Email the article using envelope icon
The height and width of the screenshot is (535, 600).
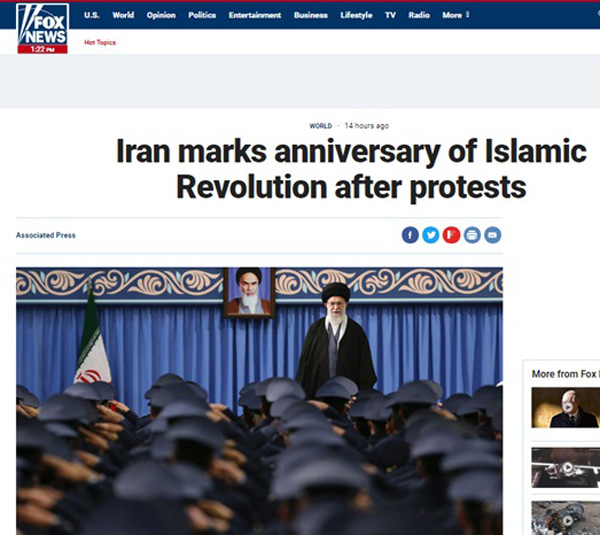pyautogui.click(x=493, y=235)
